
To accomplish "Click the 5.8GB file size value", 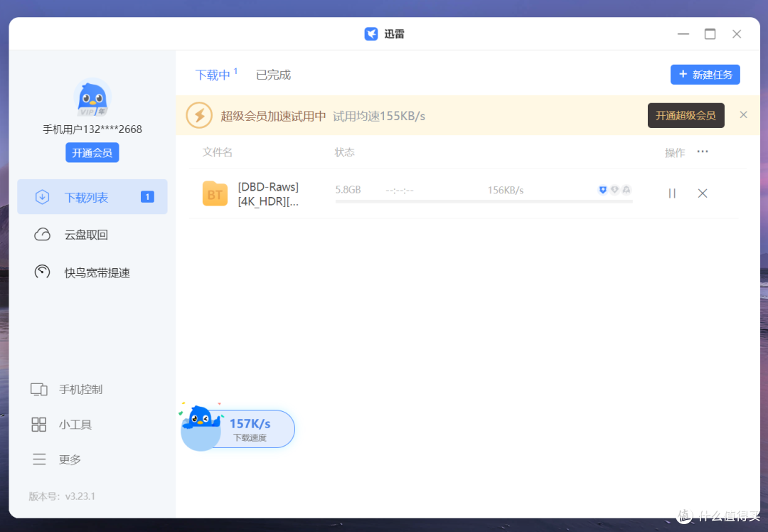I will tap(348, 190).
